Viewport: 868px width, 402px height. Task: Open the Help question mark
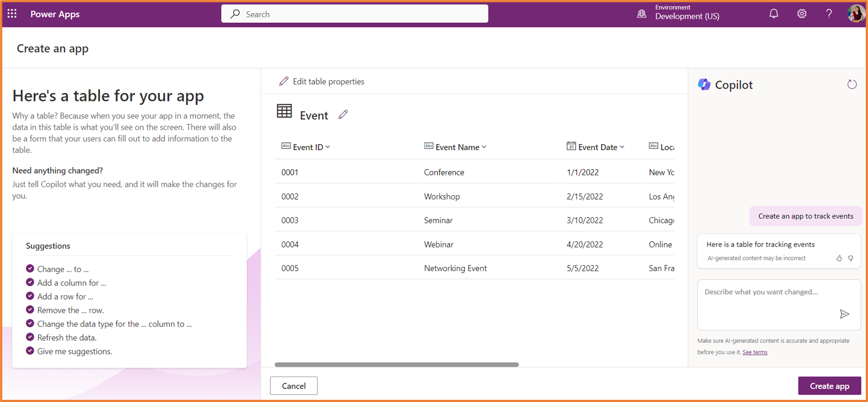tap(829, 13)
